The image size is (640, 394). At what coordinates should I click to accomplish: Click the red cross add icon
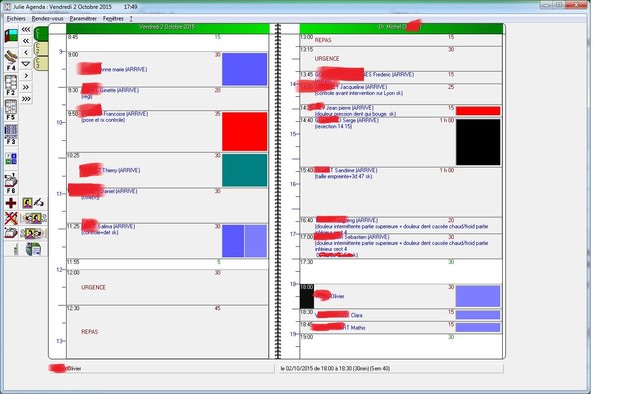(x=11, y=203)
